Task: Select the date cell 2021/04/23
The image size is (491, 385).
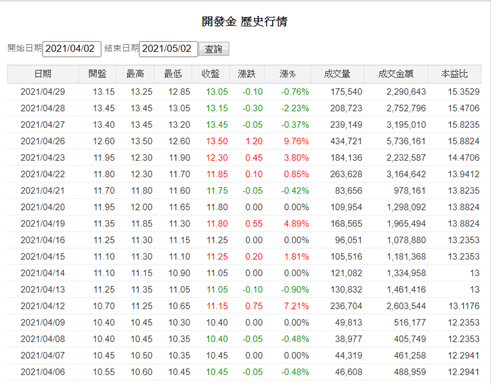Action: 43,158
